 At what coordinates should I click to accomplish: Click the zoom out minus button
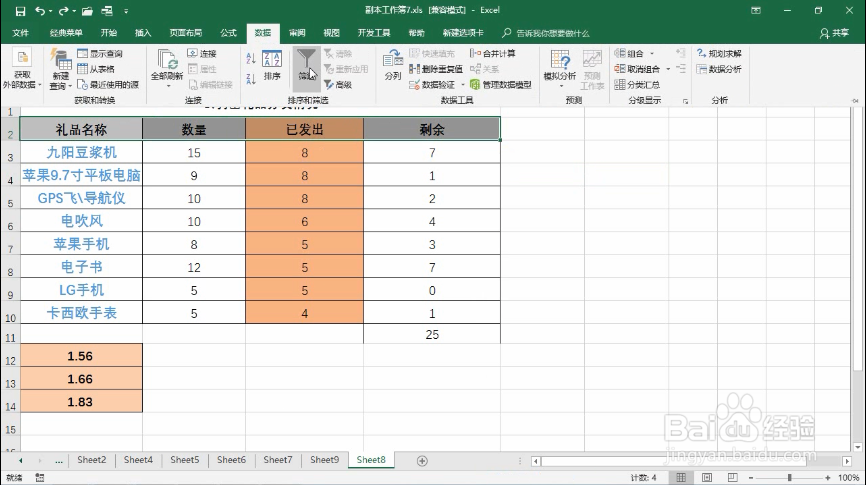(x=751, y=477)
